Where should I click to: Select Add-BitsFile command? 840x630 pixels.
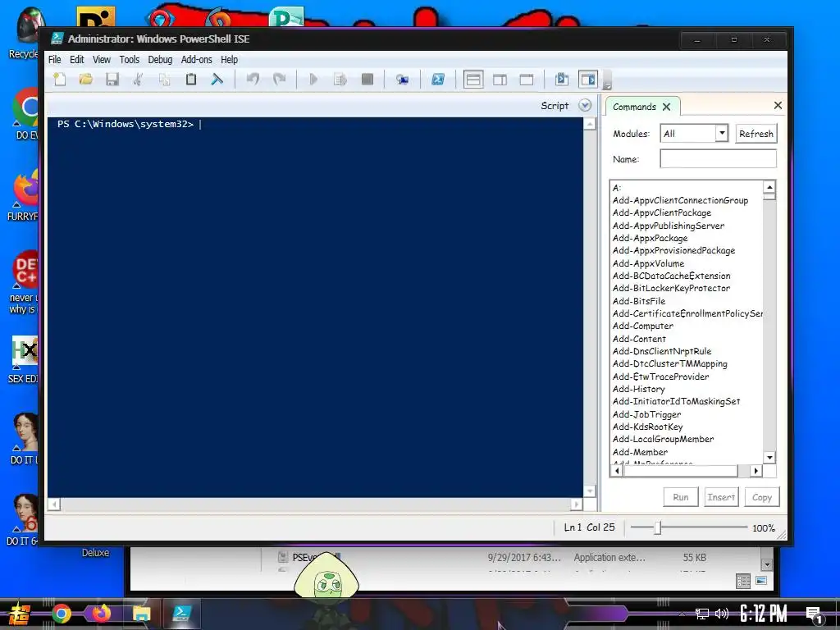tap(638, 301)
